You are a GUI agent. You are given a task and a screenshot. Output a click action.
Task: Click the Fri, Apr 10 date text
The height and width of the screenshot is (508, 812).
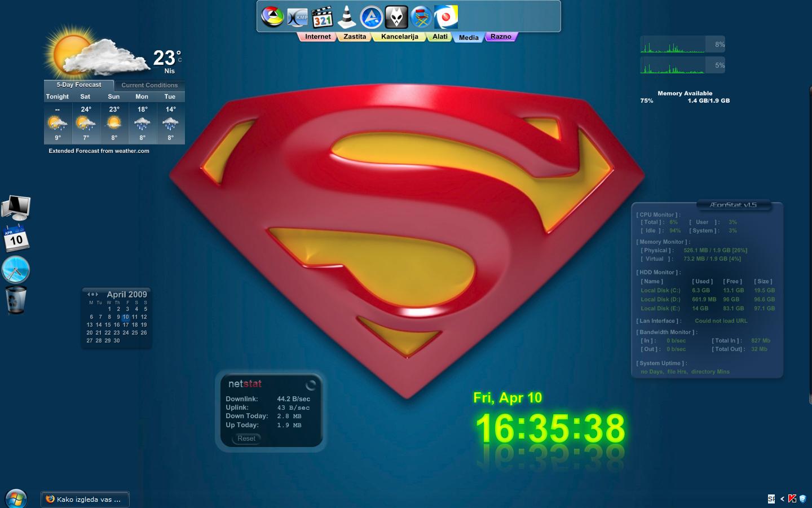[x=507, y=398]
